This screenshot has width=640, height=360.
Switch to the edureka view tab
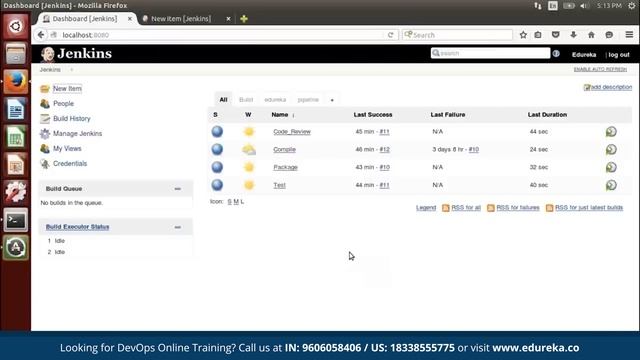pos(275,100)
